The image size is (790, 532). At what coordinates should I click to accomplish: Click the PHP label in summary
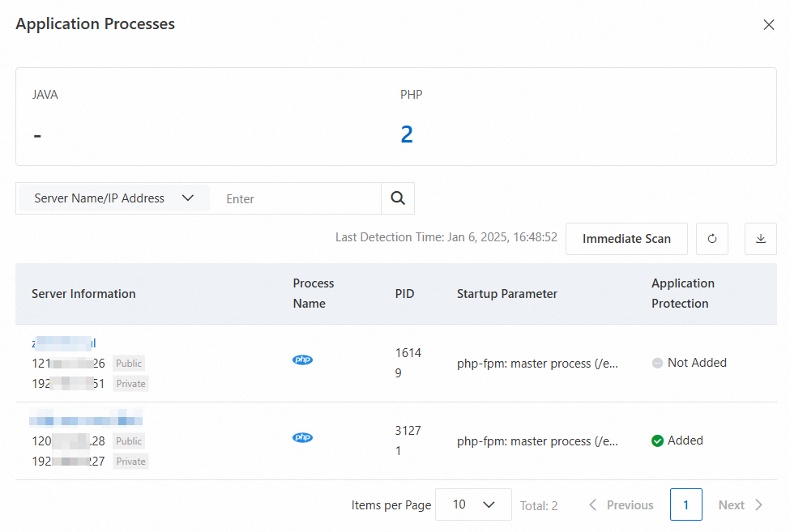(411, 95)
